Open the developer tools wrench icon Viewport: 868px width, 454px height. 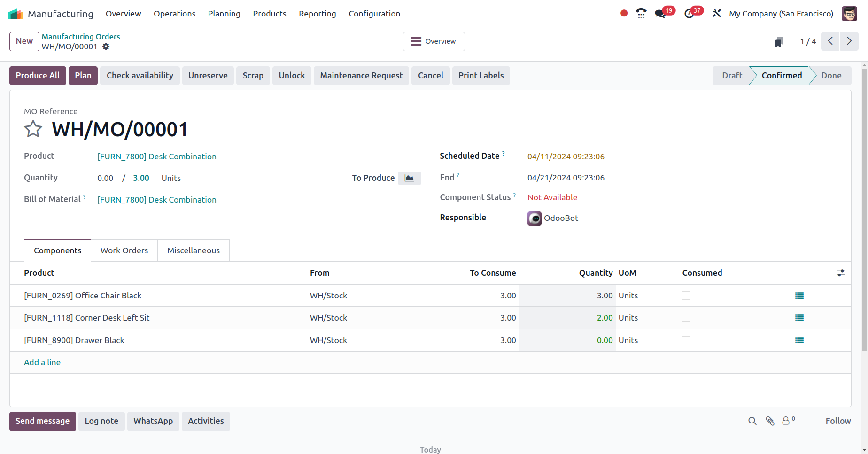(716, 14)
